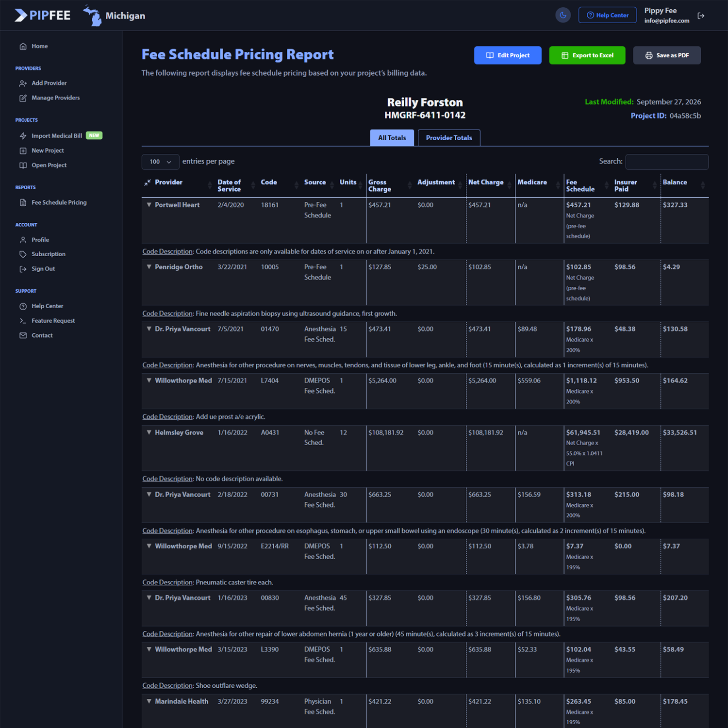Click Feature Request terminal icon
Image resolution: width=728 pixels, height=728 pixels.
tap(23, 321)
